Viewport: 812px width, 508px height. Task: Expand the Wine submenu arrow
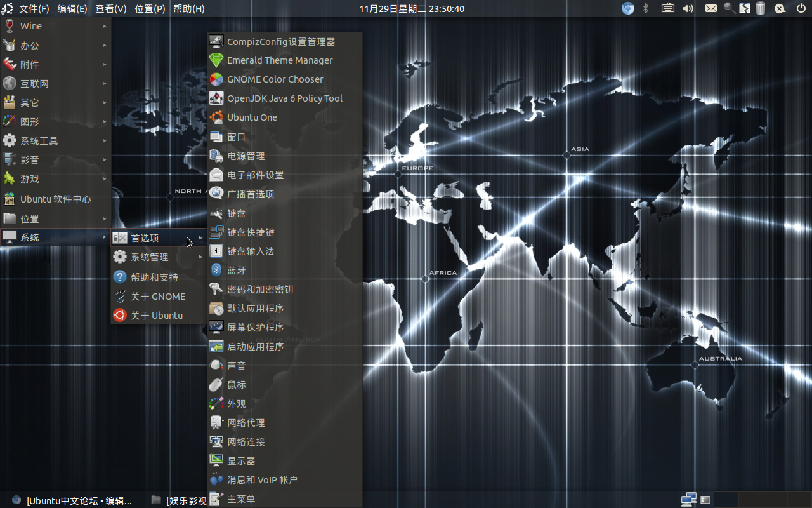104,26
